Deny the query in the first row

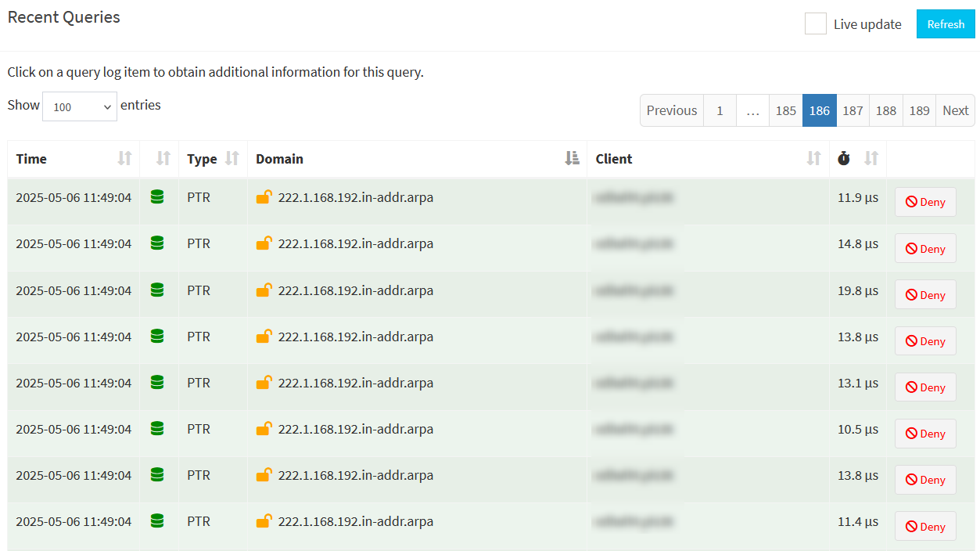coord(925,202)
